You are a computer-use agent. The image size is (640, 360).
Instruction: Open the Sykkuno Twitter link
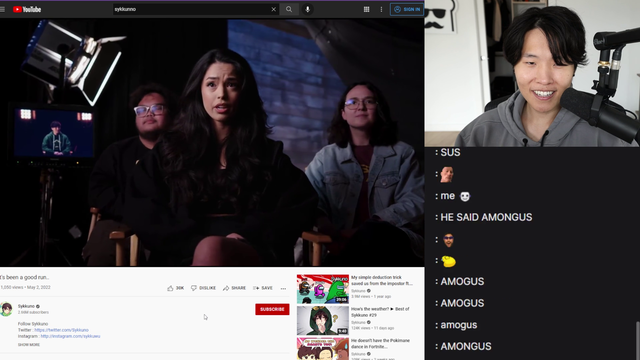[62, 330]
